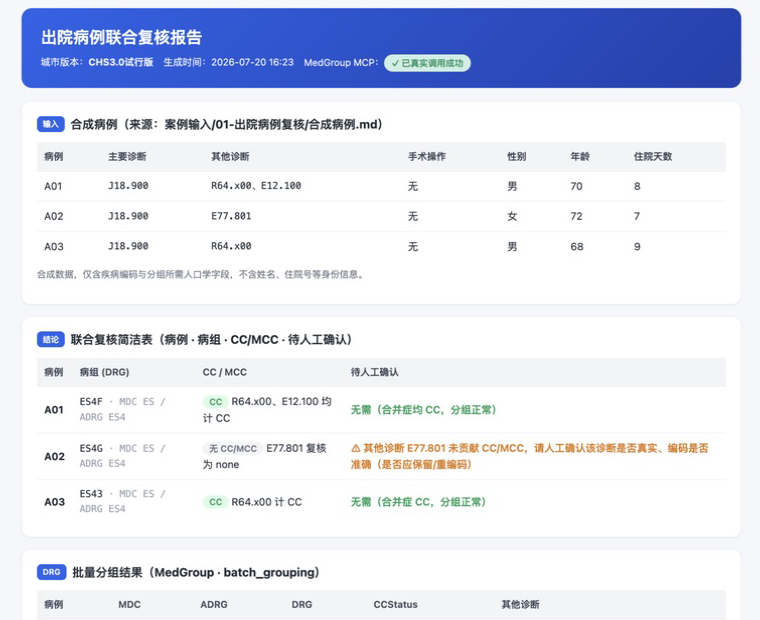The image size is (760, 620).
Task: Click 手术操作 column header
Action: click(427, 157)
